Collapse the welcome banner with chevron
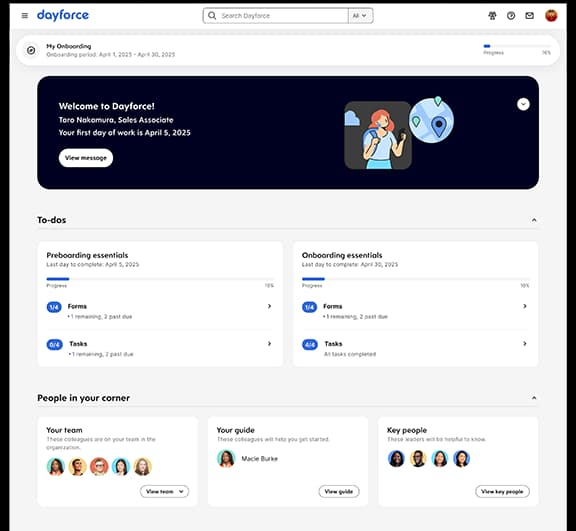The image size is (576, 531). [523, 104]
